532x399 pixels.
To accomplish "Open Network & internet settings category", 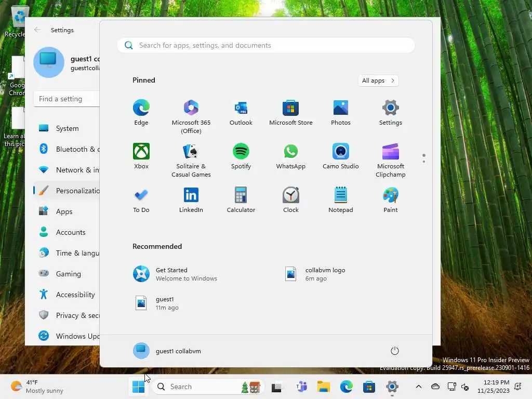I will pyautogui.click(x=66, y=170).
